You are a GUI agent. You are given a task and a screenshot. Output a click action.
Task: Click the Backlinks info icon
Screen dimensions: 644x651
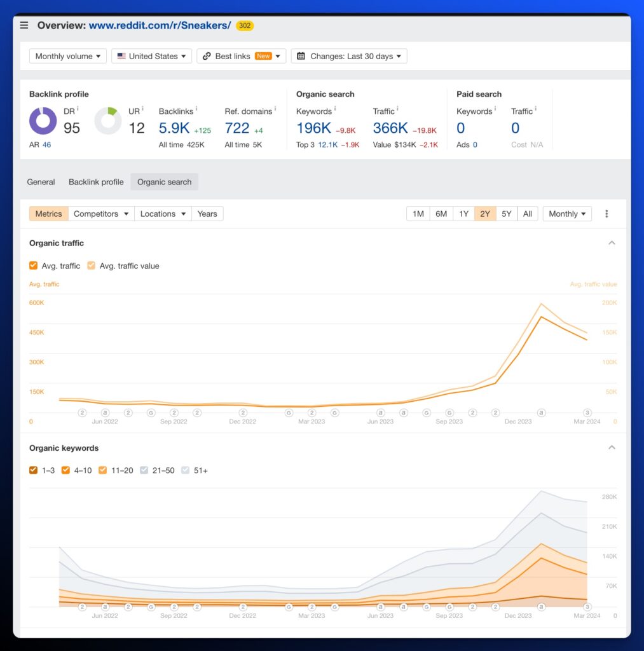(196, 109)
